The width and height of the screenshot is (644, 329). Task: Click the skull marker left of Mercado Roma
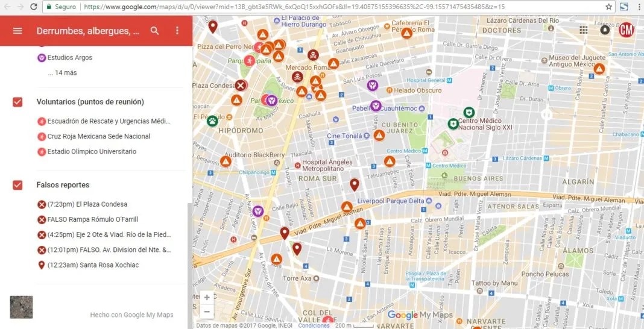pyautogui.click(x=297, y=77)
